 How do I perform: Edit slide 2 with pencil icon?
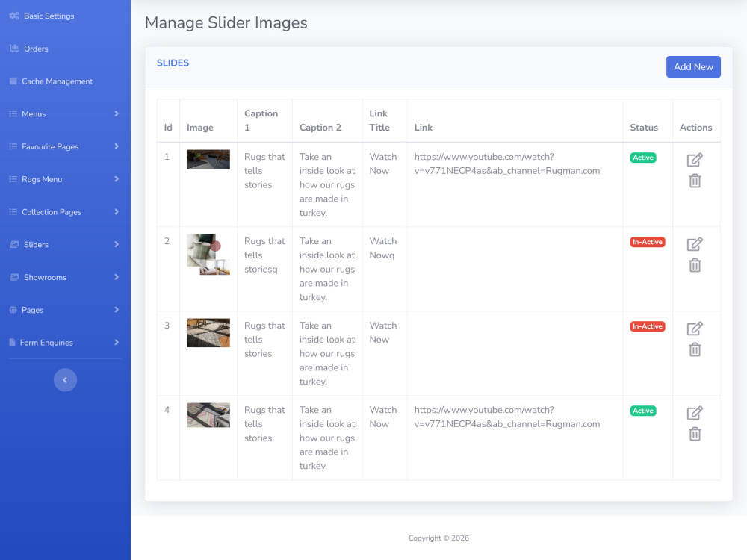pyautogui.click(x=695, y=244)
